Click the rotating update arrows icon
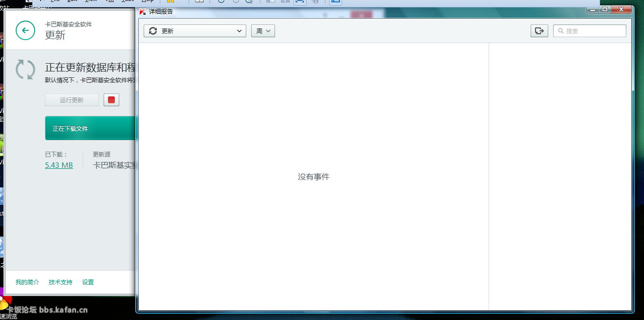Screen dimensions: 644x320 coord(25,69)
